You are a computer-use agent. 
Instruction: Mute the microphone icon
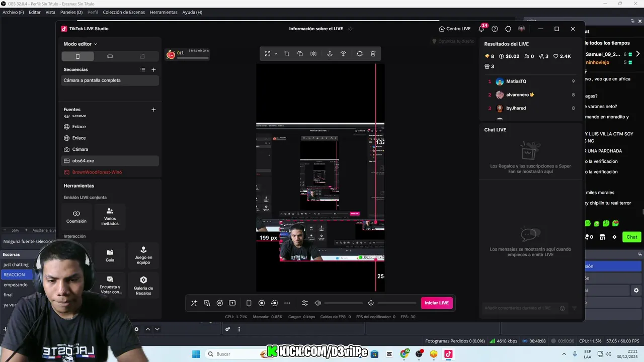pyautogui.click(x=371, y=303)
